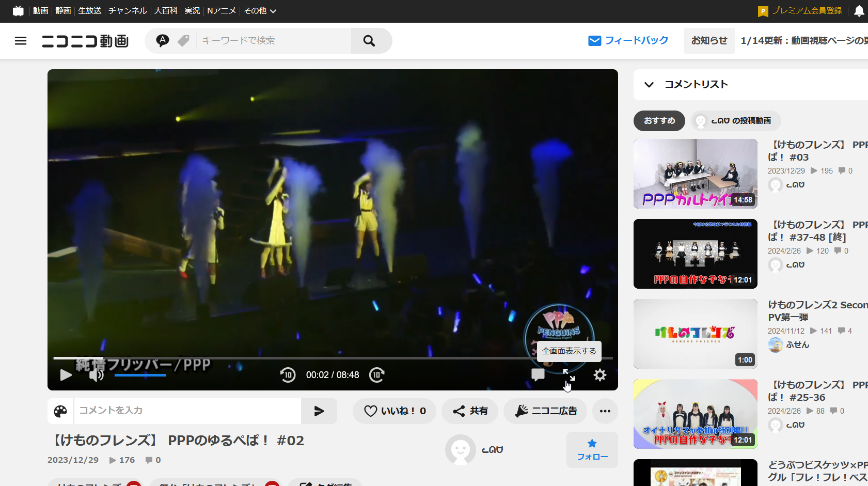Open the #37-48 [終] video thumbnail

696,254
